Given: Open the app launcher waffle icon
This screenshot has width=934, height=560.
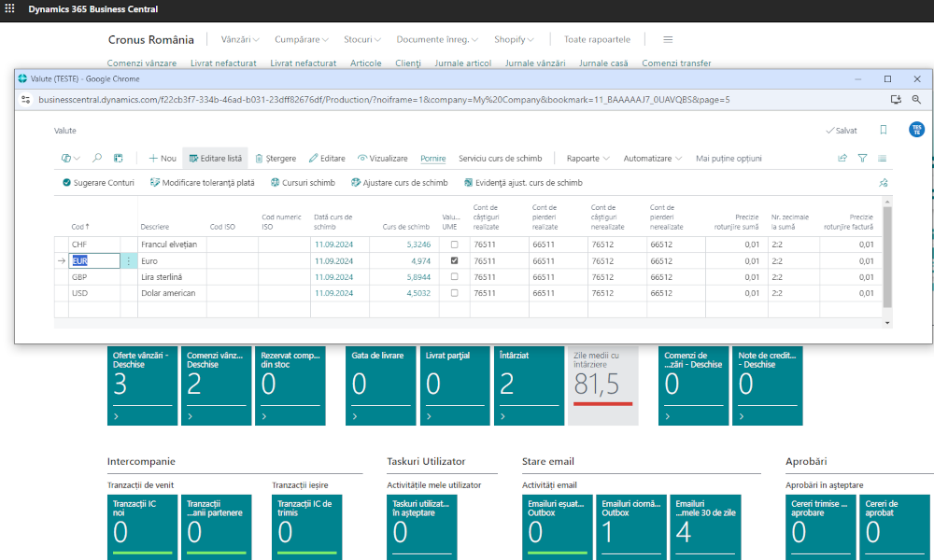Looking at the screenshot, I should point(10,9).
